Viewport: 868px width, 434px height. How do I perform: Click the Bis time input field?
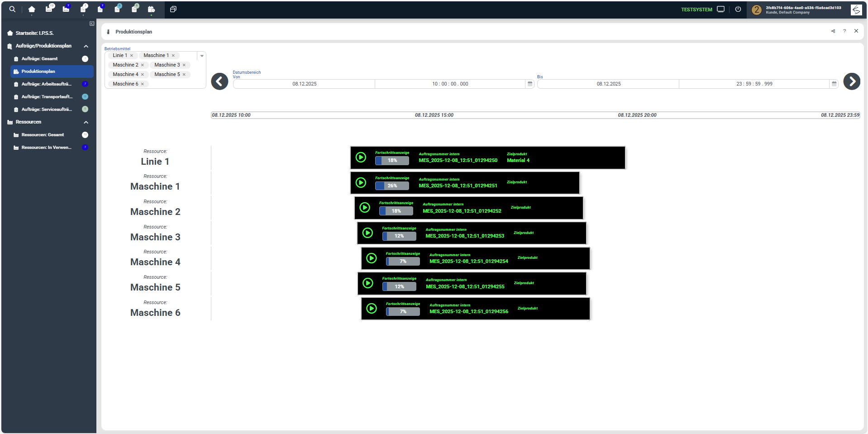pyautogui.click(x=754, y=84)
